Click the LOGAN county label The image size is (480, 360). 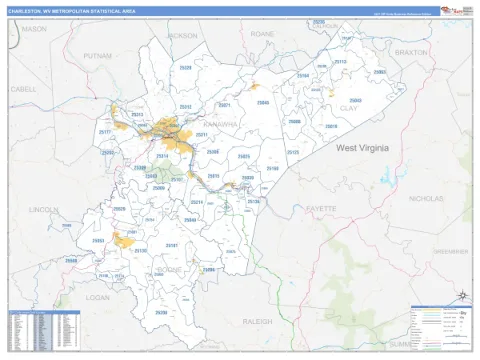tap(98, 297)
